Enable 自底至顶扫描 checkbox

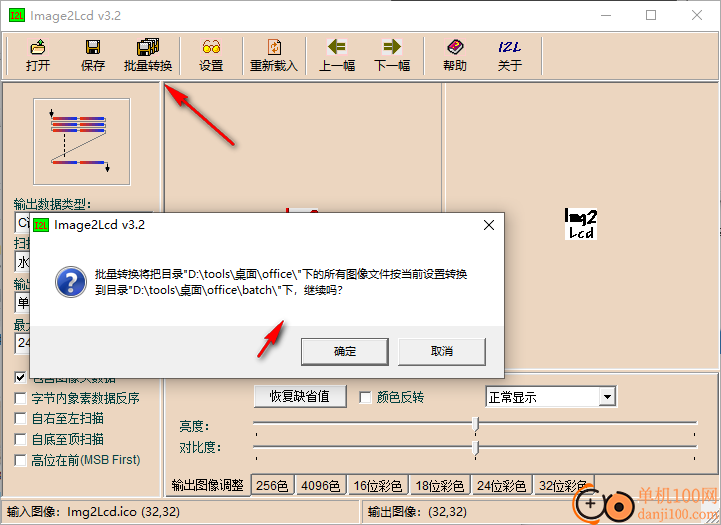click(x=20, y=439)
